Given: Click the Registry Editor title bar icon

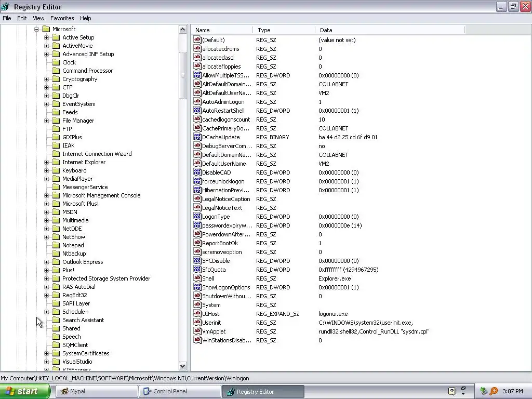Looking at the screenshot, I should point(6,6).
